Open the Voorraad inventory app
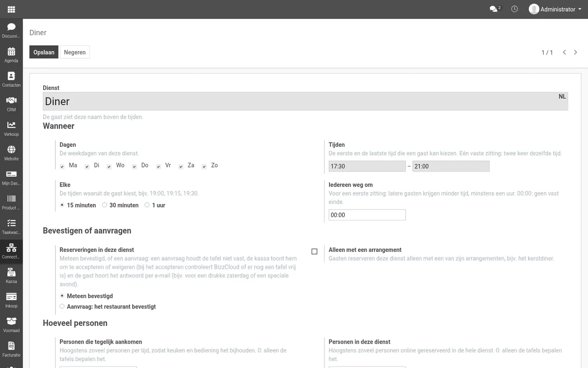Image resolution: width=588 pixels, height=368 pixels. (x=11, y=325)
